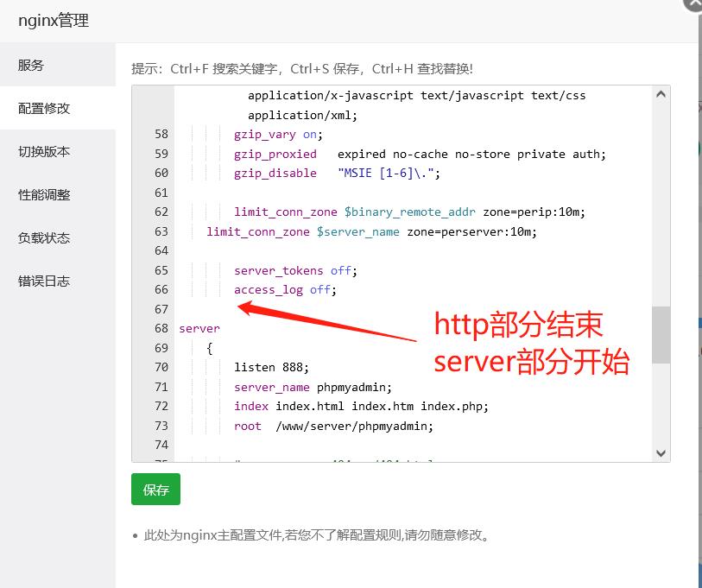Open the 服务 tab in sidebar
Image resolution: width=702 pixels, height=588 pixels.
click(31, 66)
